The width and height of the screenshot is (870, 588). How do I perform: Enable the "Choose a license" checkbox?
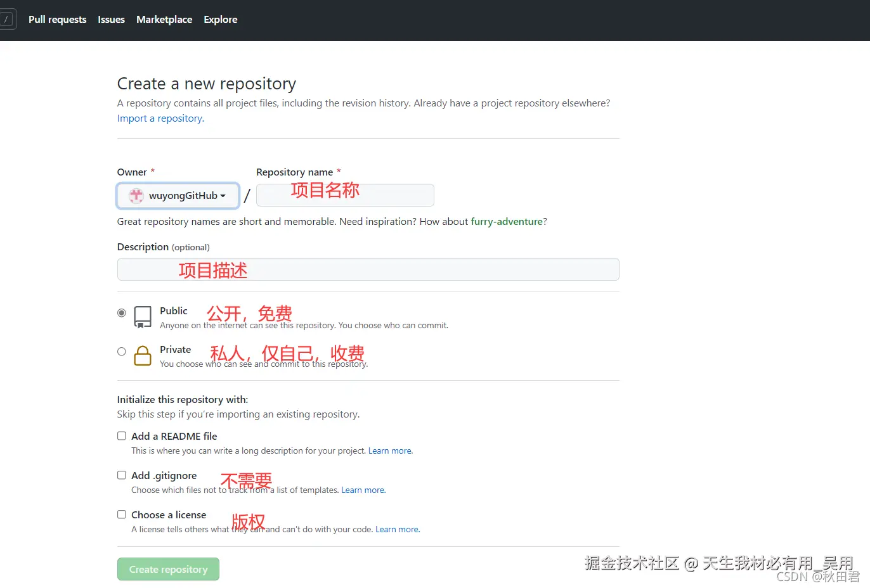(121, 514)
